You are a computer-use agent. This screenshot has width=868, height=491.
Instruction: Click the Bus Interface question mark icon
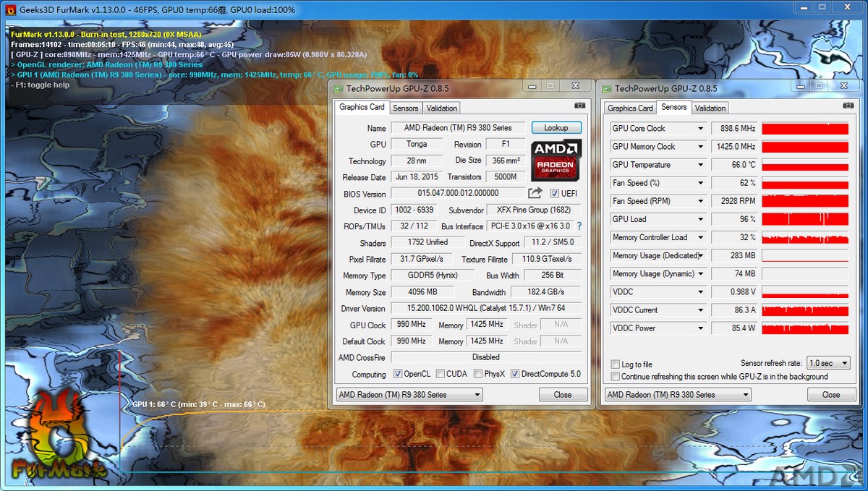[579, 226]
